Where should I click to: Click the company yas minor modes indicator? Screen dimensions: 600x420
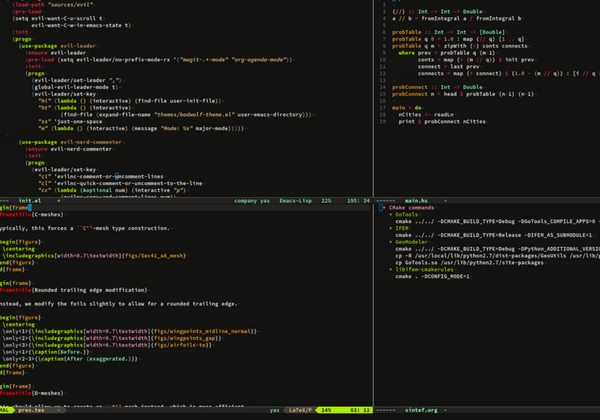click(x=252, y=200)
